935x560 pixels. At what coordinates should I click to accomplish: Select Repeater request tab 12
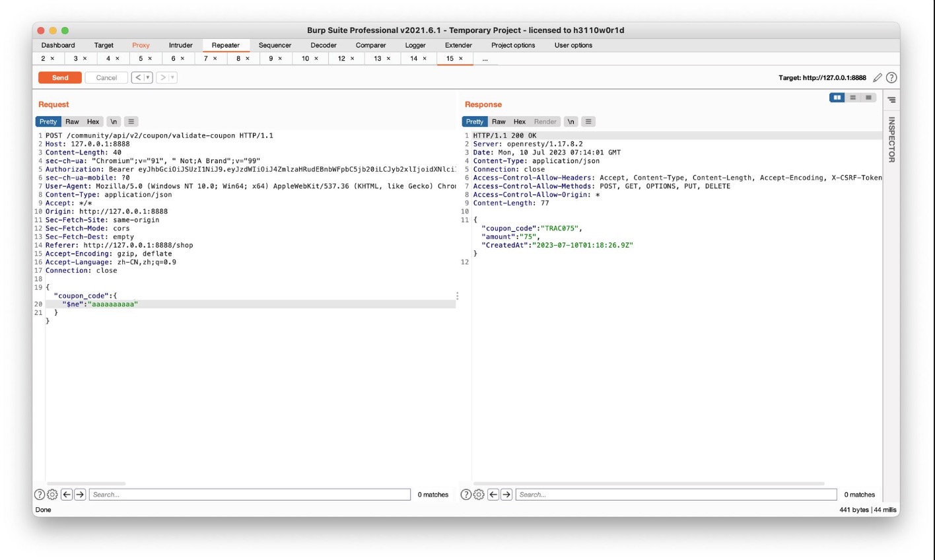click(x=341, y=59)
